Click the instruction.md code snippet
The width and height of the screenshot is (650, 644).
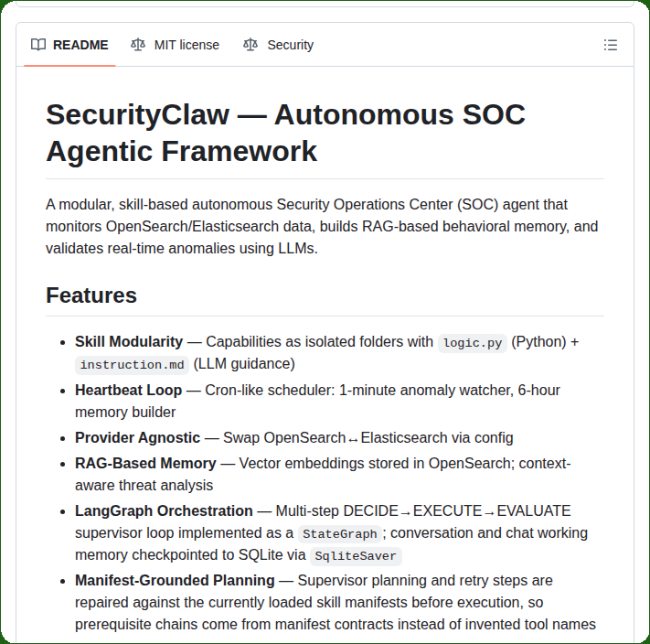(x=132, y=365)
